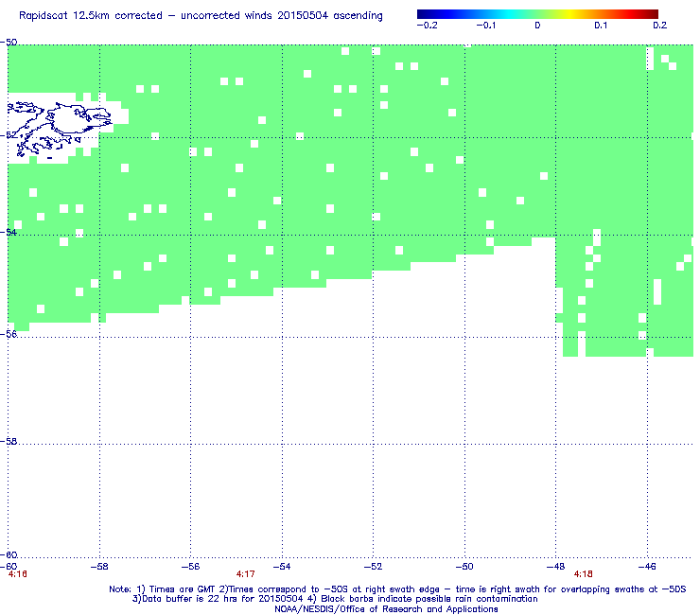Click the -48 longitude axis label
Viewport: 700px width, 615px height.
[555, 567]
